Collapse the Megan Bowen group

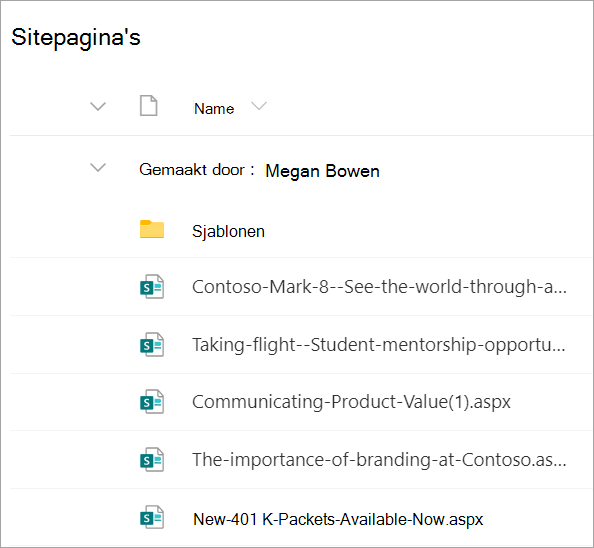(x=98, y=167)
